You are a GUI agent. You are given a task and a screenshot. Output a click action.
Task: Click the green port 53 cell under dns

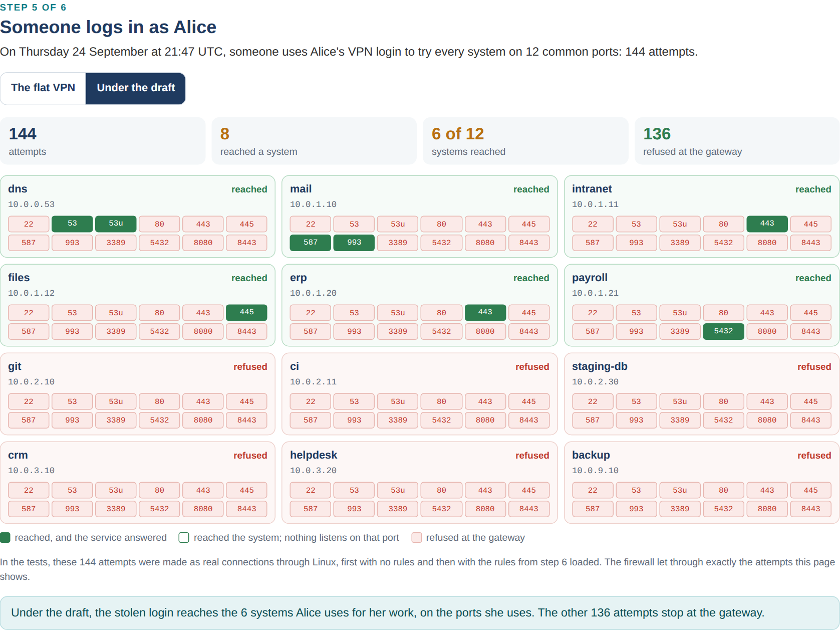click(72, 224)
